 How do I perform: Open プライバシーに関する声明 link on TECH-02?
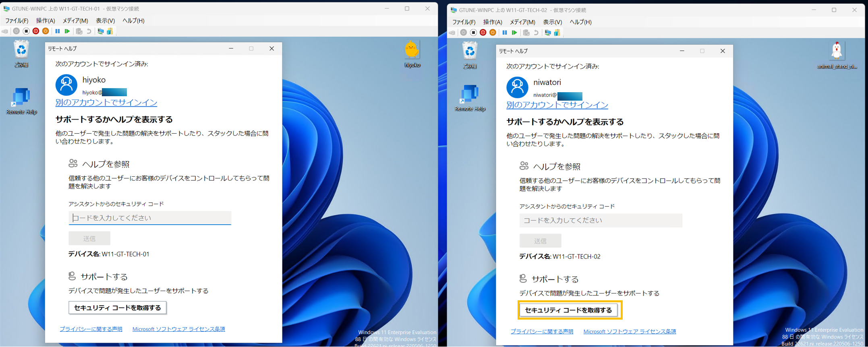click(x=542, y=332)
